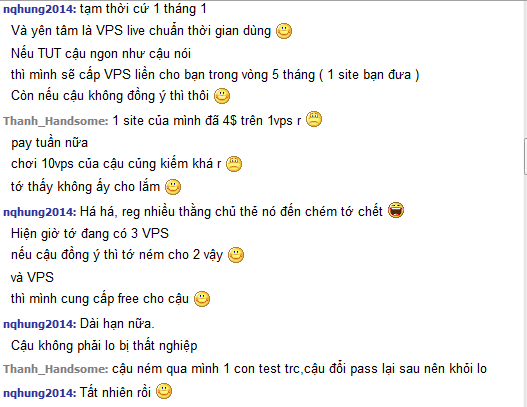Click smiley emoji after "Tất nhiên rồi"

(164, 391)
